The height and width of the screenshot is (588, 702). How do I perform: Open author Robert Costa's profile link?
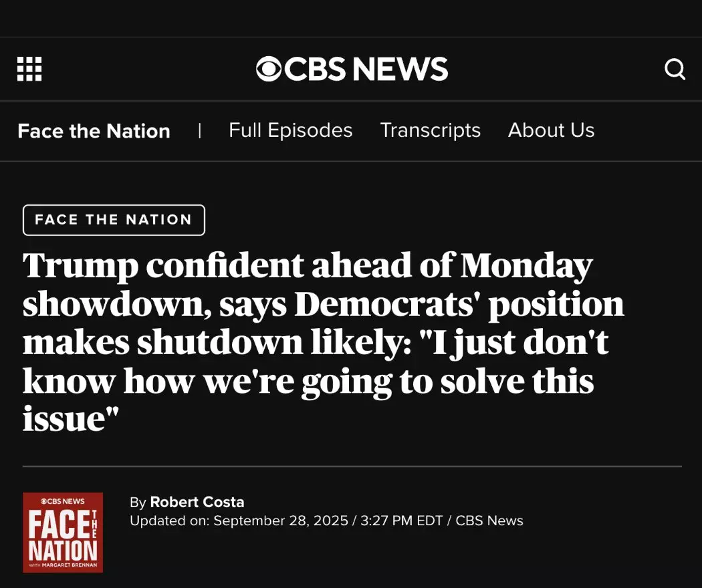197,502
